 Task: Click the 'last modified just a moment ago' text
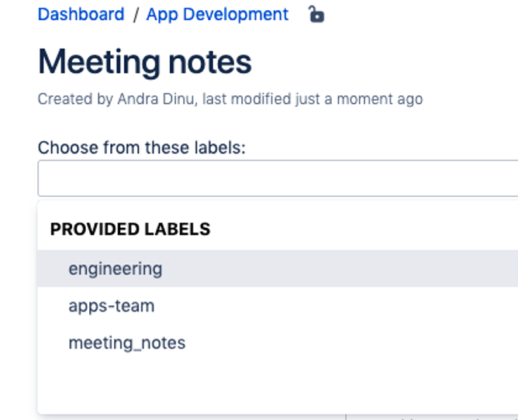[x=313, y=99]
